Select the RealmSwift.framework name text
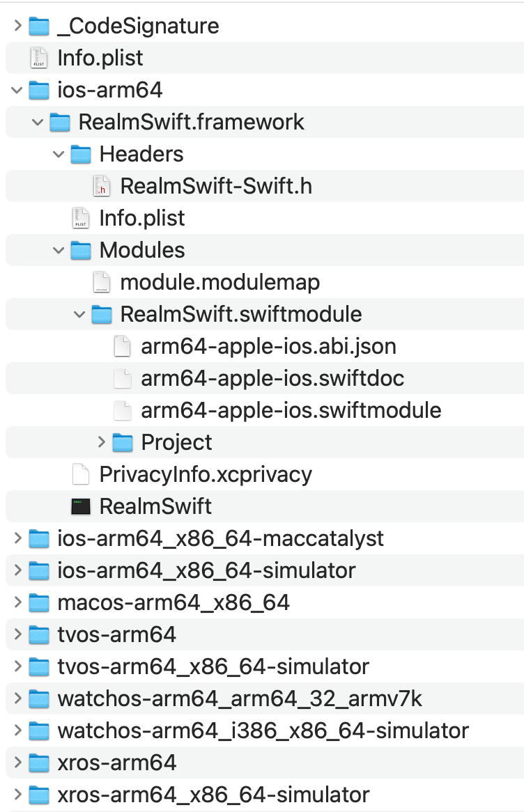The width and height of the screenshot is (524, 812). click(x=191, y=122)
